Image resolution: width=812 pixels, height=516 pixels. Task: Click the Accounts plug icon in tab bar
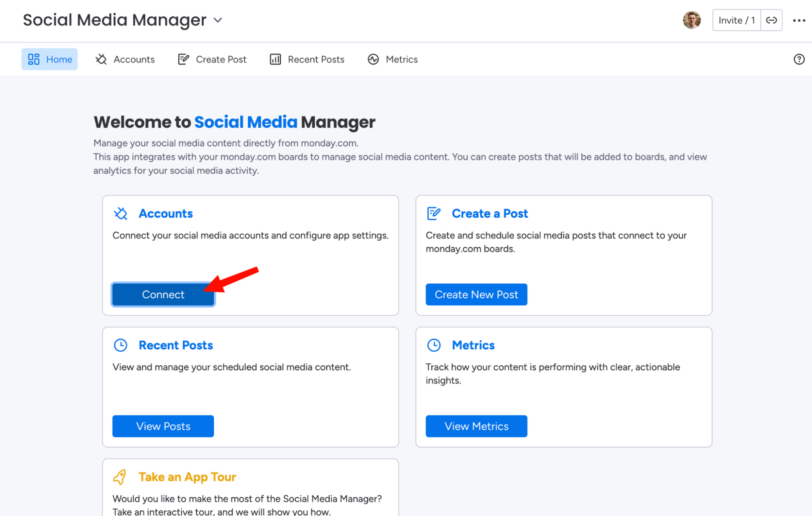point(101,59)
